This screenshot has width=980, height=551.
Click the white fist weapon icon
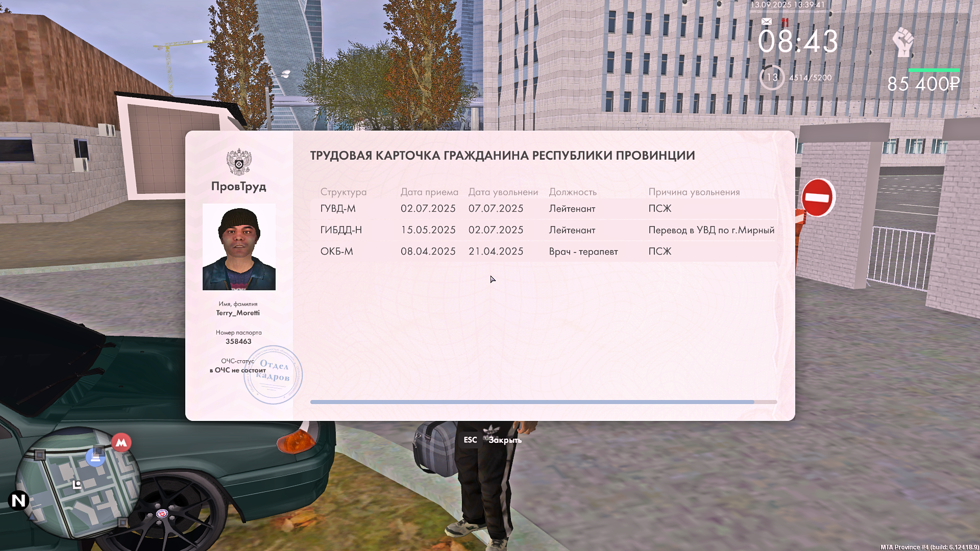(903, 42)
